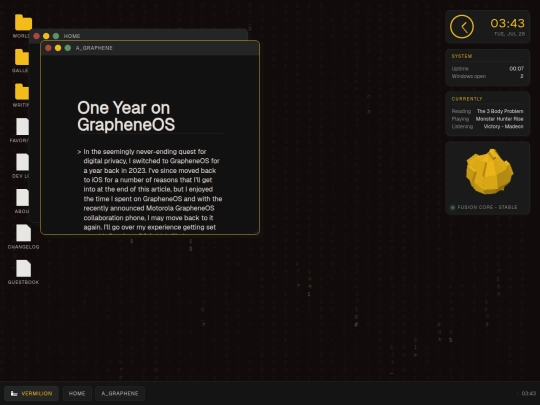The height and width of the screenshot is (405, 540).
Task: Click the Windows open count value
Action: click(522, 76)
